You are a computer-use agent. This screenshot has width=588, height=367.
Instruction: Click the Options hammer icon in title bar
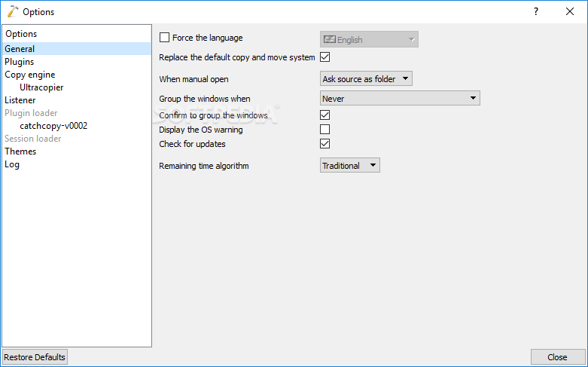coord(12,11)
